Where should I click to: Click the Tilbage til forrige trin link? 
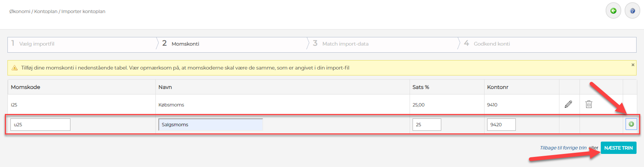pos(563,148)
